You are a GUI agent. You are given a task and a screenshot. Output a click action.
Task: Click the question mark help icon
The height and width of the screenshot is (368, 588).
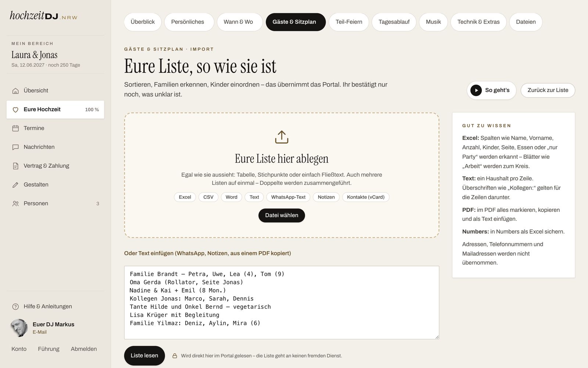[x=15, y=307]
